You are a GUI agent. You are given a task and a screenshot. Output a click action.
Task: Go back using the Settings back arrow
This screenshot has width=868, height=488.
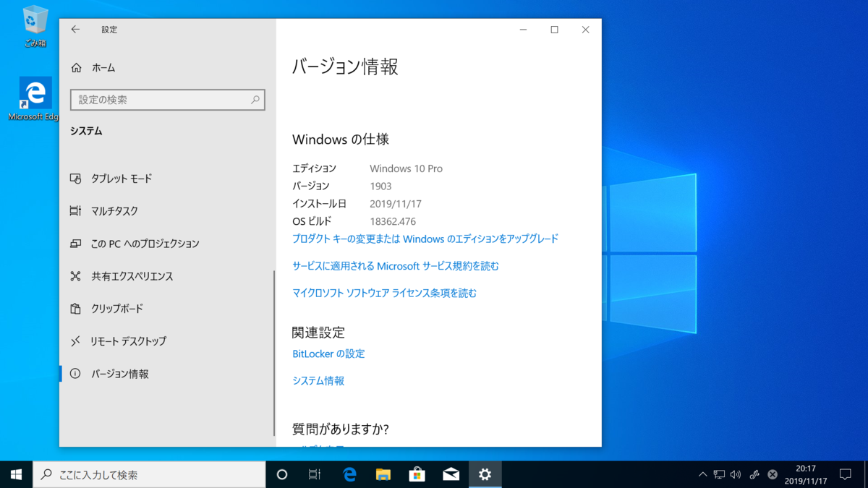pyautogui.click(x=75, y=30)
